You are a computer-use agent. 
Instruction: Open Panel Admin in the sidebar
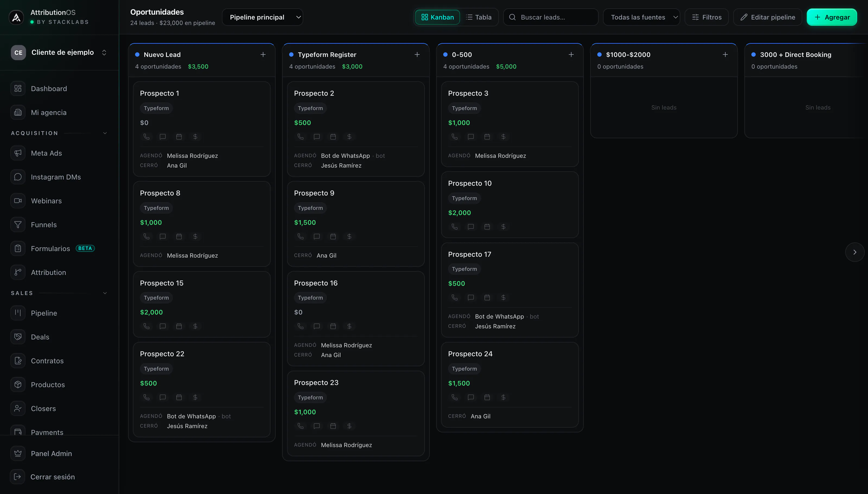coord(59,454)
